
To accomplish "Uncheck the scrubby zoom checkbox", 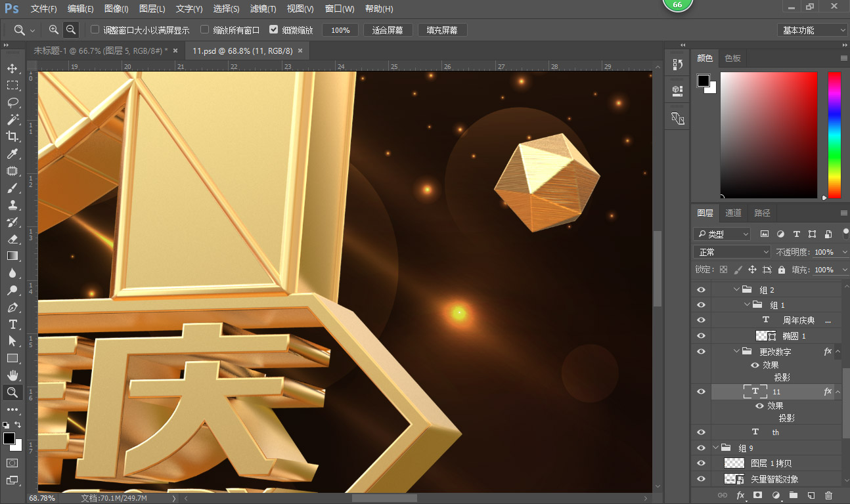I will [x=274, y=30].
